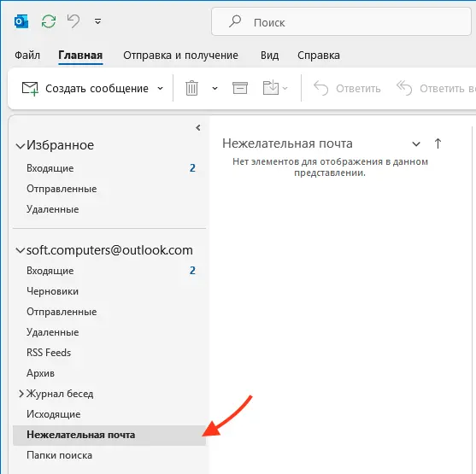Click the Reply All double-arrow icon
Image resolution: width=476 pixels, height=474 pixels.
point(404,88)
